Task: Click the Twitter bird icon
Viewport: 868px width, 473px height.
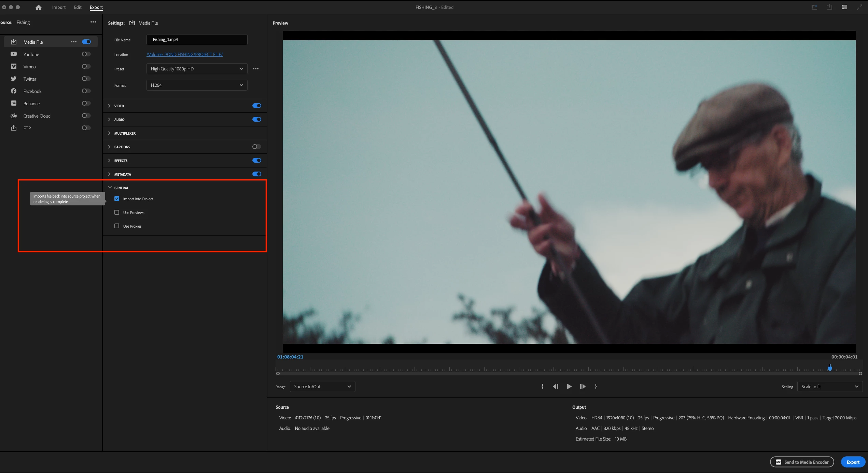Action: (x=14, y=79)
